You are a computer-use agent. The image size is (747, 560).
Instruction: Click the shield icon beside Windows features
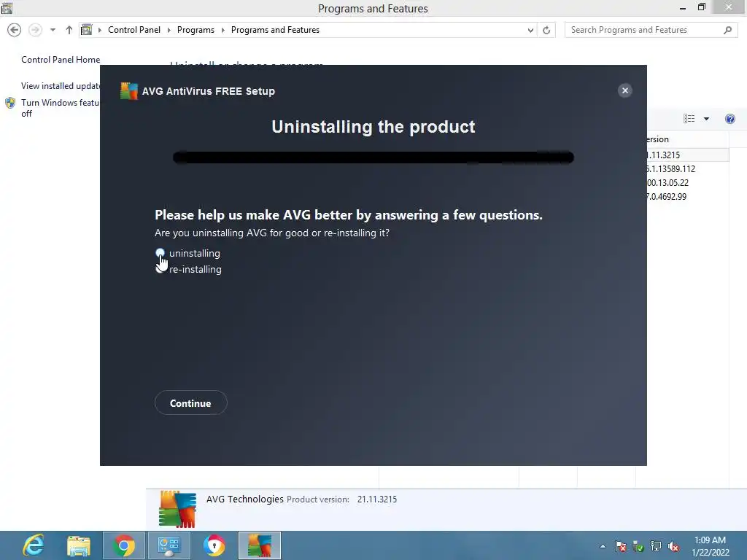click(x=10, y=102)
